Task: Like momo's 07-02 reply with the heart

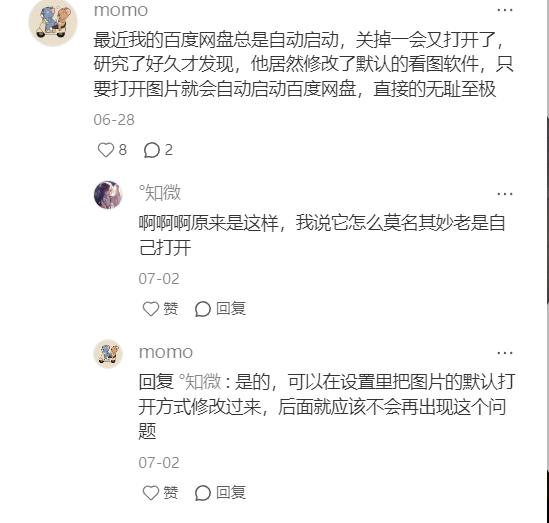Action: point(151,493)
